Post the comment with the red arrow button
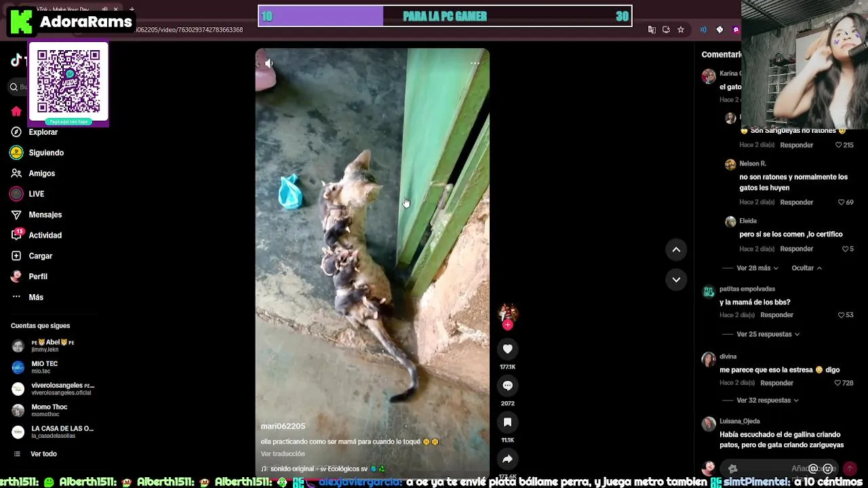Screen dimensions: 868x488 coord(850,468)
